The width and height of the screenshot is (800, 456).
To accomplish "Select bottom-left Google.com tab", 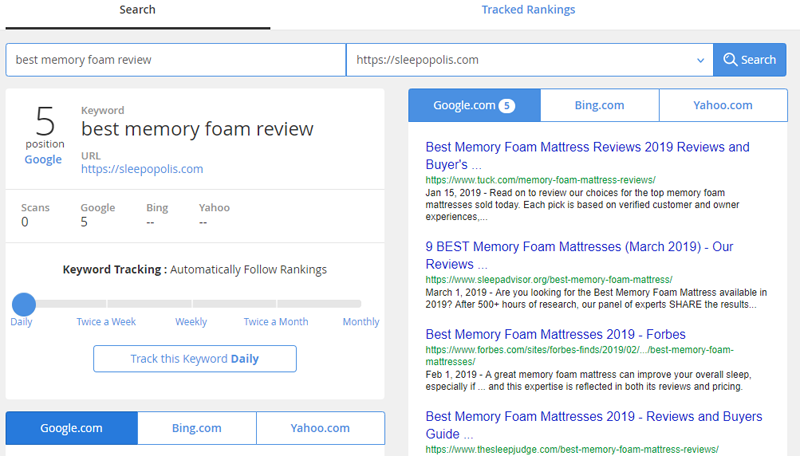I will pos(71,428).
